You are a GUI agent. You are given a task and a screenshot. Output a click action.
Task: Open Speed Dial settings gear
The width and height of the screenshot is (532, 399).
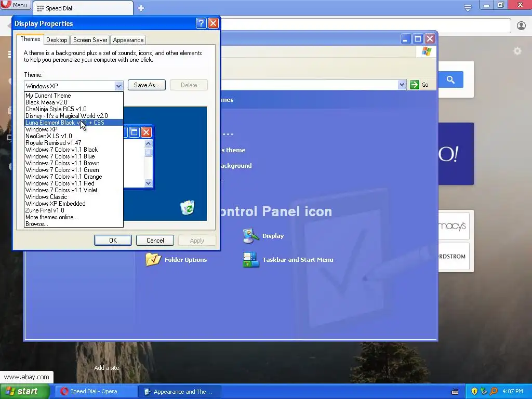coord(517,51)
